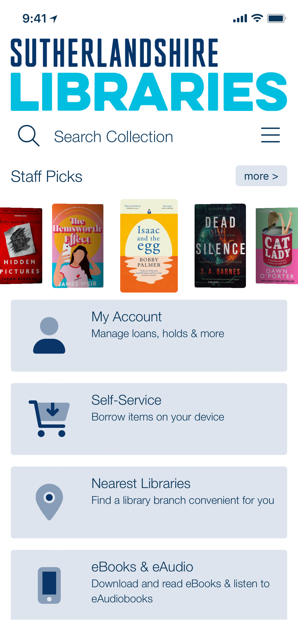Viewport: 298px width, 644px height.
Task: Tap the Self-Service shopping cart icon
Action: point(49,419)
